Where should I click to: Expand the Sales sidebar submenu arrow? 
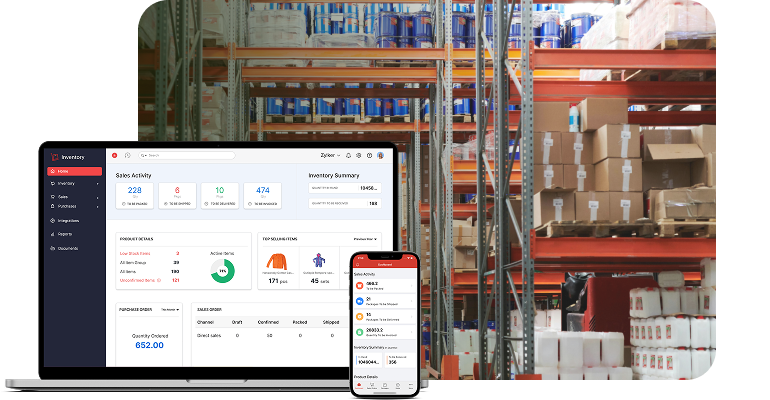(x=97, y=197)
